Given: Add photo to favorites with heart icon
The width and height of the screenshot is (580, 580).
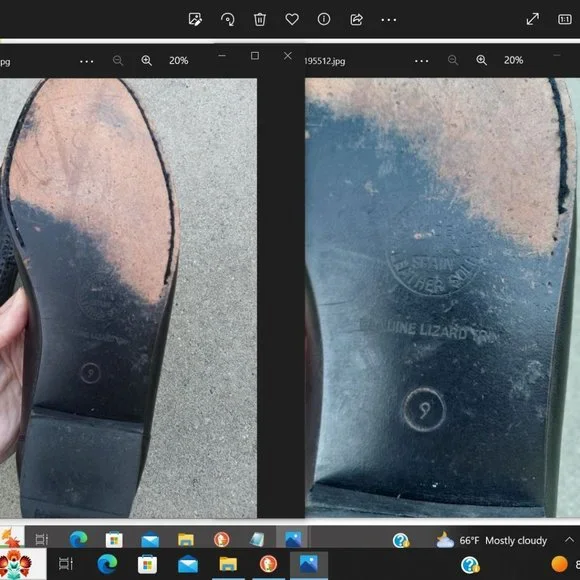Looking at the screenshot, I should (x=292, y=19).
